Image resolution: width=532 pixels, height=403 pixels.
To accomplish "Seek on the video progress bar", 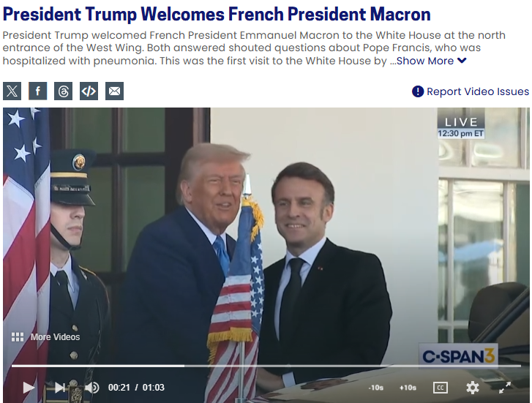I will 266,366.
